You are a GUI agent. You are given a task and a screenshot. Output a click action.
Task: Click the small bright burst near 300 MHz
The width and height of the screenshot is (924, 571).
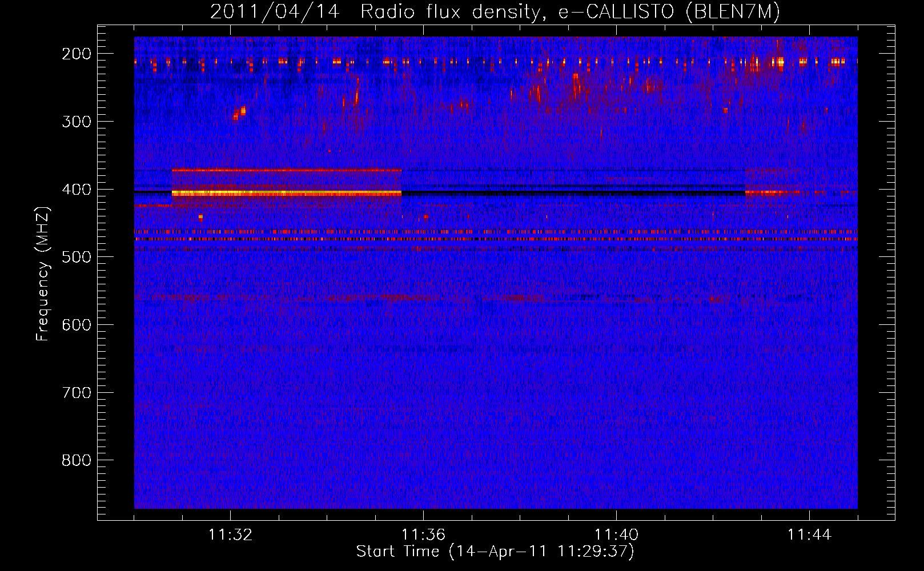[x=240, y=112]
